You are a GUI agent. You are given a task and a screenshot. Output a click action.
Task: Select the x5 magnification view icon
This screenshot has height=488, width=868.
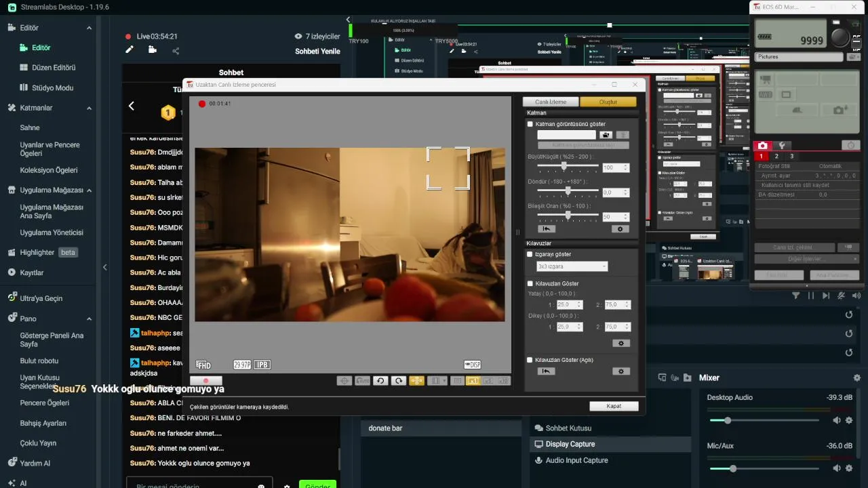click(488, 381)
